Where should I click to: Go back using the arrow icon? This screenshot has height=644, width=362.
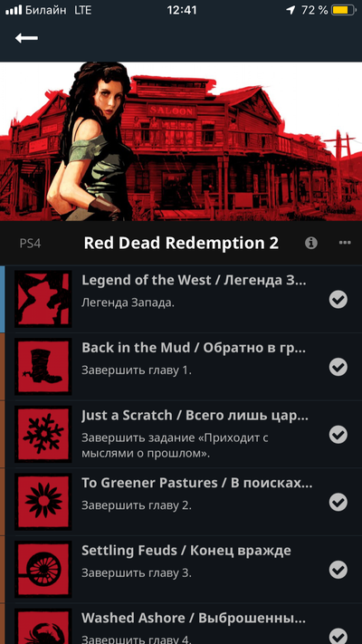tap(26, 38)
